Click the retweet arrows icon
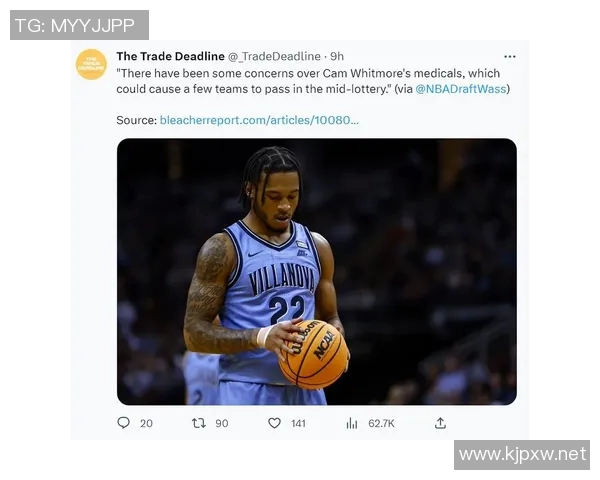This screenshot has width=600, height=480. (198, 423)
